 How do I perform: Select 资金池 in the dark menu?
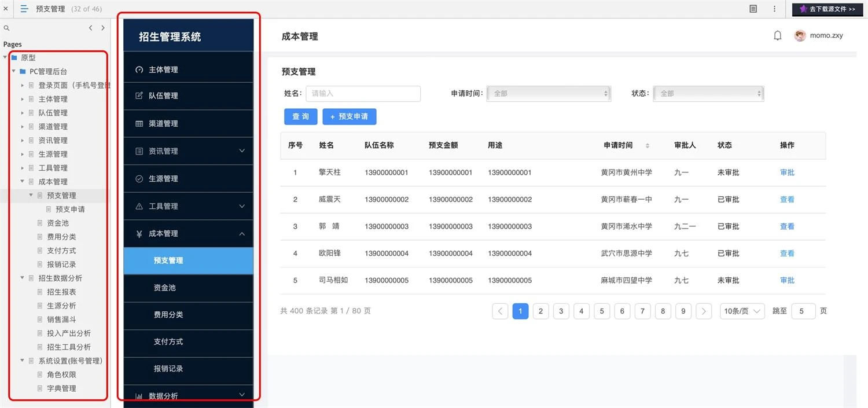coord(189,288)
